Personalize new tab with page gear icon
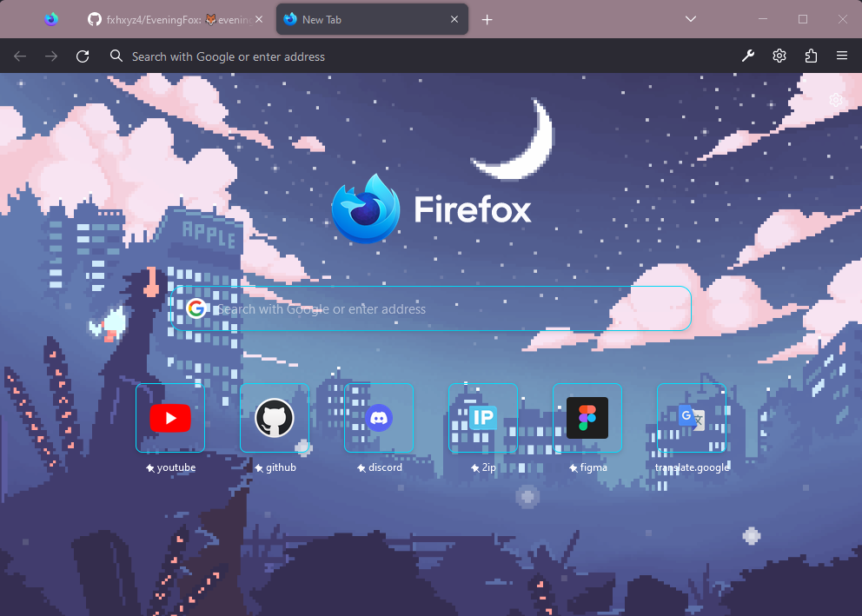 click(836, 100)
